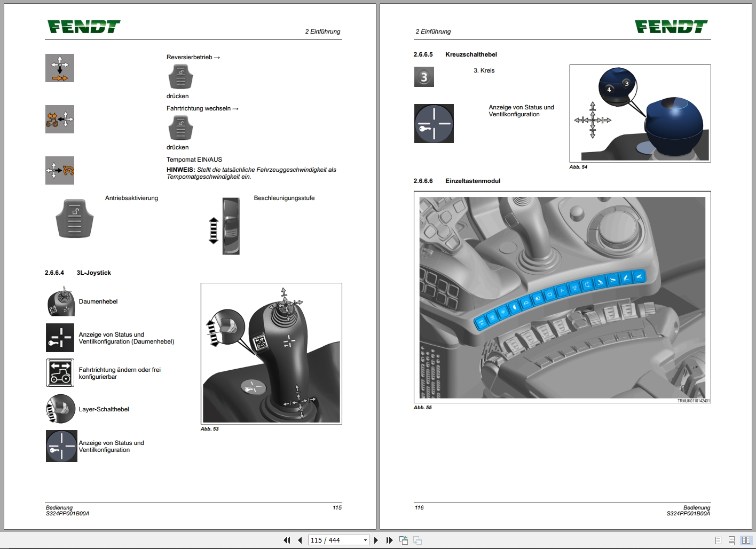Click the Layer-Schalthebel label
The image size is (756, 549).
(104, 409)
